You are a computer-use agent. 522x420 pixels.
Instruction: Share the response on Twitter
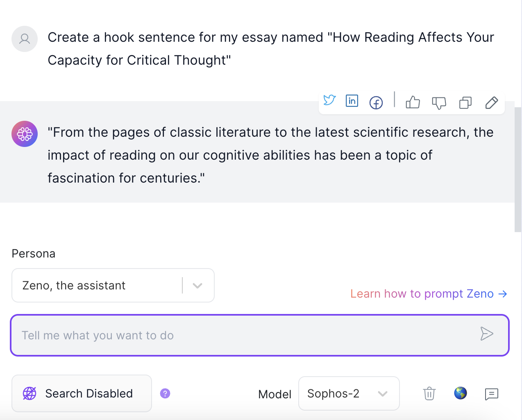[x=329, y=100]
